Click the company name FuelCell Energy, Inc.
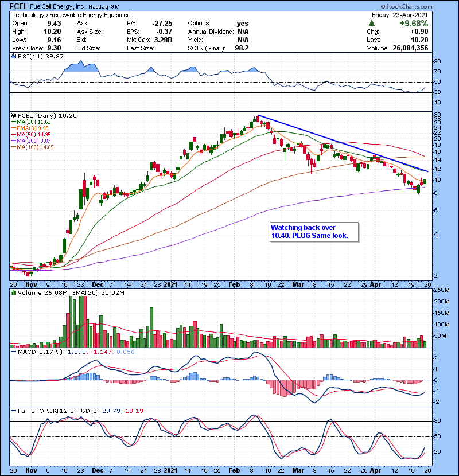The width and height of the screenshot is (459, 476). pyautogui.click(x=58, y=6)
